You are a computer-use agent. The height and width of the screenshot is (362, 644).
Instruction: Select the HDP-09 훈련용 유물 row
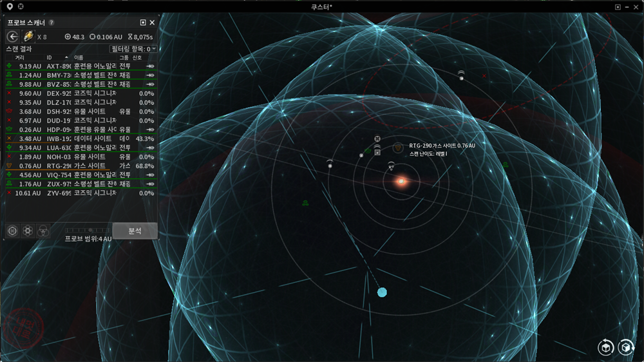pyautogui.click(x=81, y=129)
